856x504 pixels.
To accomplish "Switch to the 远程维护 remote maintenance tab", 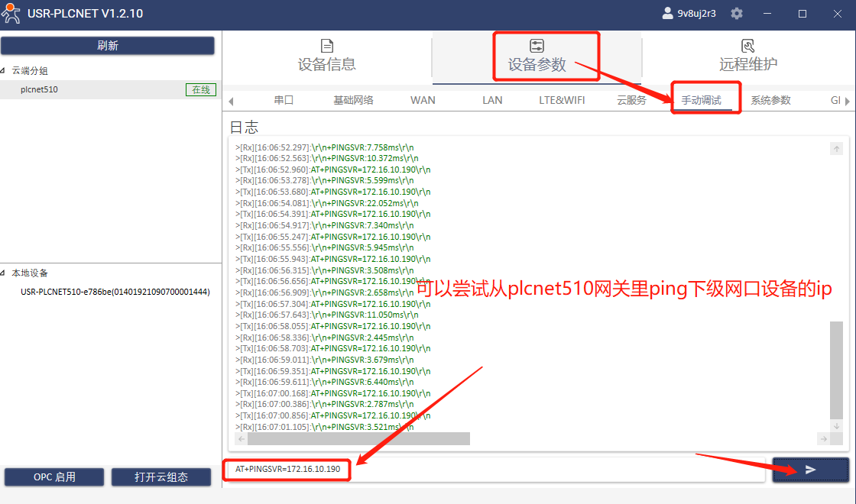I will point(747,56).
